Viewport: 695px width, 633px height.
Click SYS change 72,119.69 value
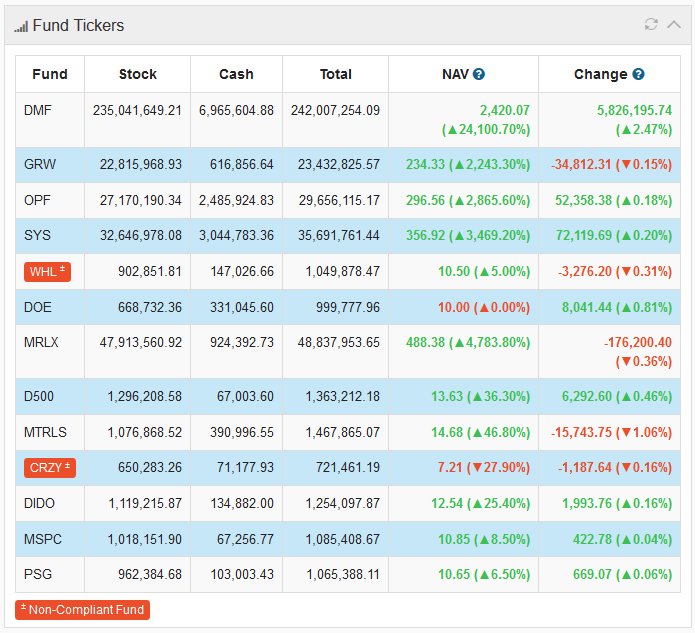(x=584, y=235)
